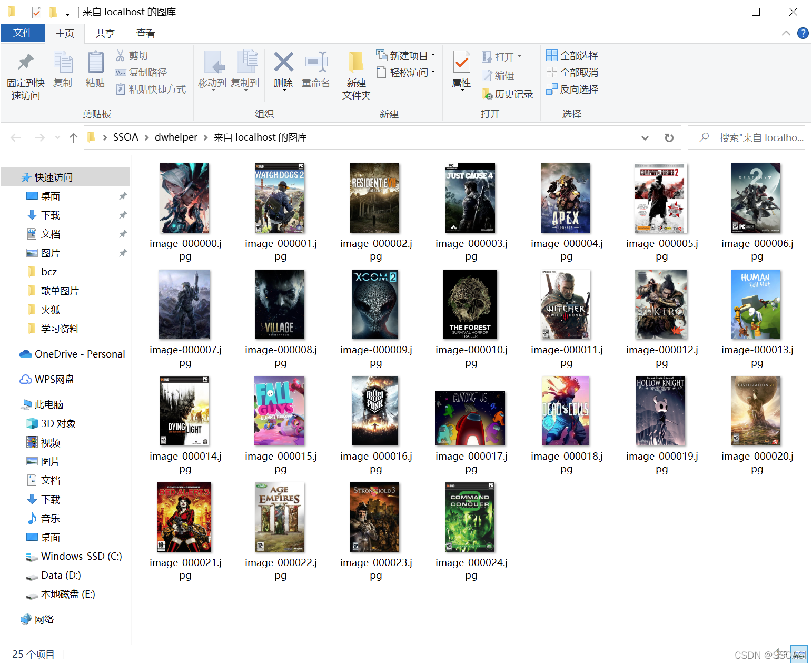Click Select All in ribbon
The height and width of the screenshot is (664, 812).
point(572,55)
